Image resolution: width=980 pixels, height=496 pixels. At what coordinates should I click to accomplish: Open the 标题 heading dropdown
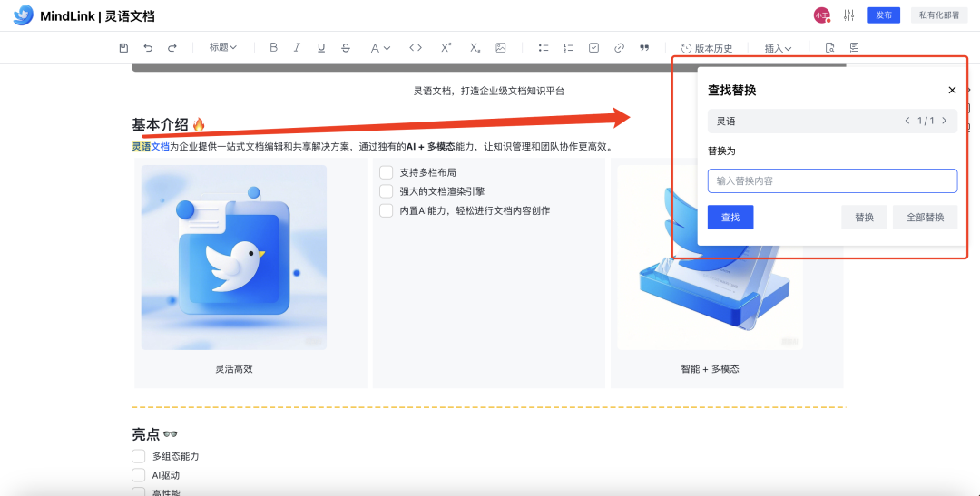click(x=223, y=47)
